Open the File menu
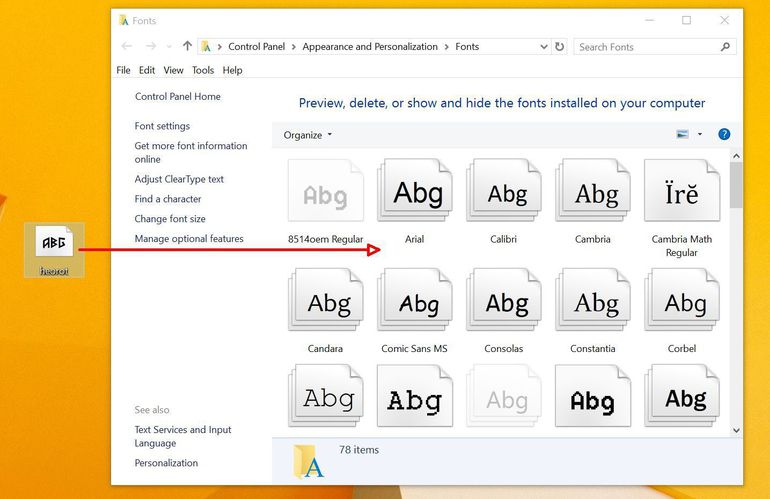Viewport: 770px width, 499px height. 123,70
